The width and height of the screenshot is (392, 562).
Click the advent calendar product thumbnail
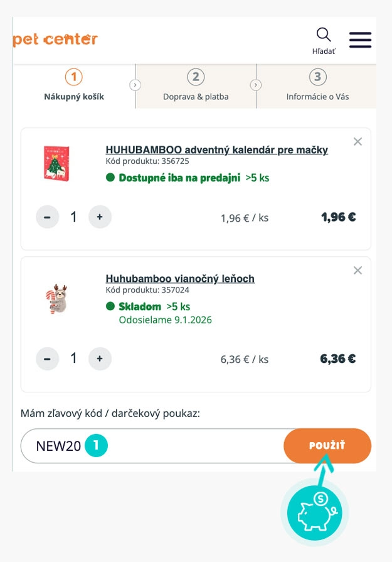pos(56,163)
